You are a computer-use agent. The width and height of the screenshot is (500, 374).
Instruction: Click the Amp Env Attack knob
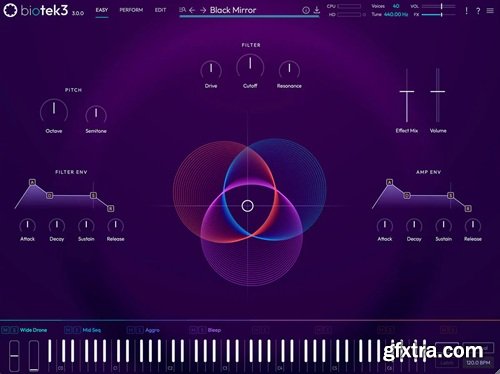click(x=385, y=226)
